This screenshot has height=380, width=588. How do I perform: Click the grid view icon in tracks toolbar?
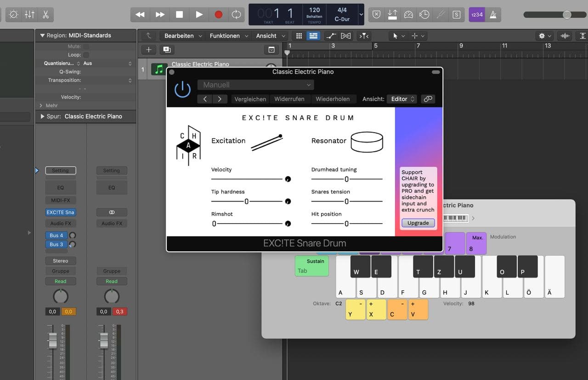click(299, 35)
